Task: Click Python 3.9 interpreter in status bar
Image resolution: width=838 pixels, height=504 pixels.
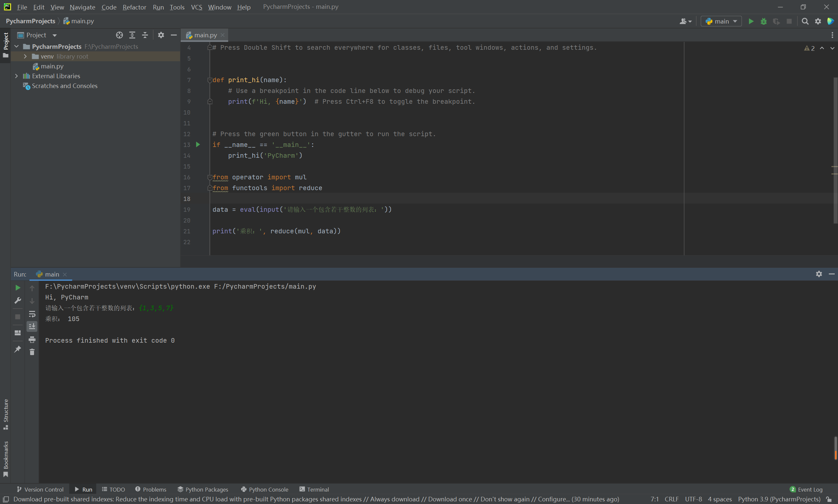Action: pos(779,499)
